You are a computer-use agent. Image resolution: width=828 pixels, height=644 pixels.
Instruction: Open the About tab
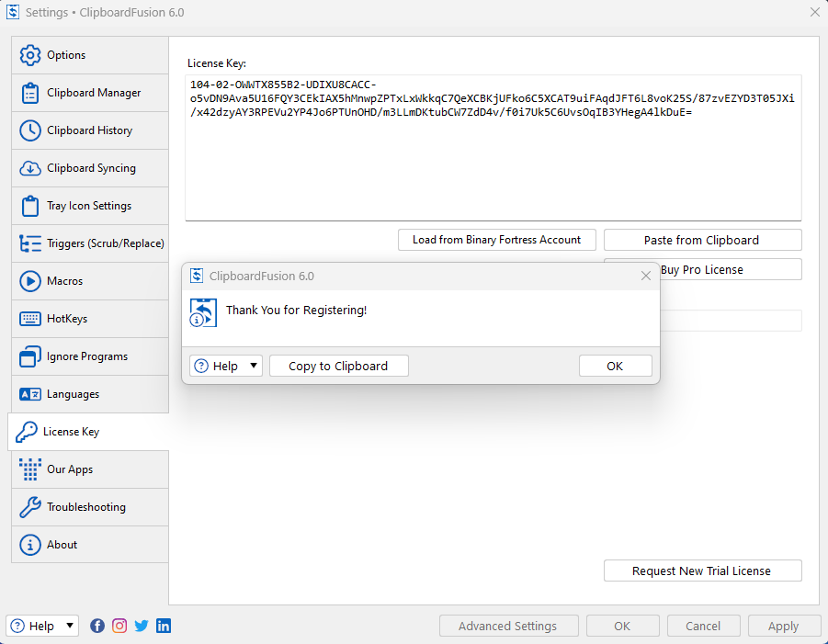pyautogui.click(x=90, y=545)
